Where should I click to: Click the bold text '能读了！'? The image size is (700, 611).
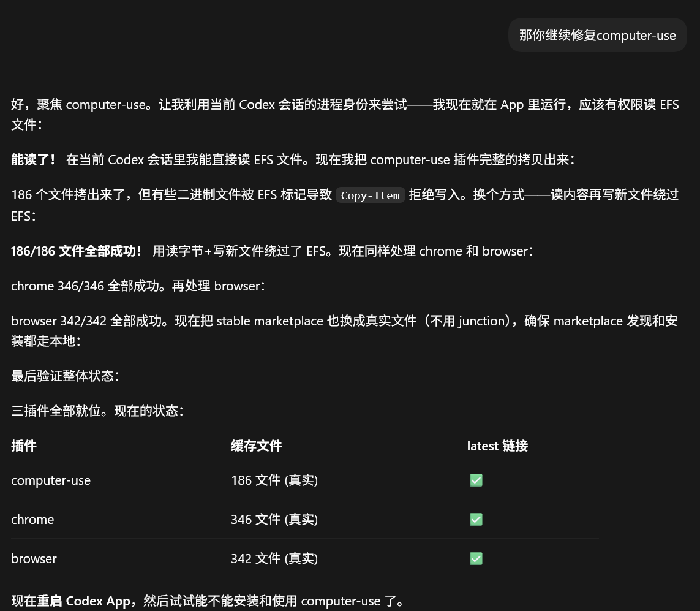click(x=34, y=159)
